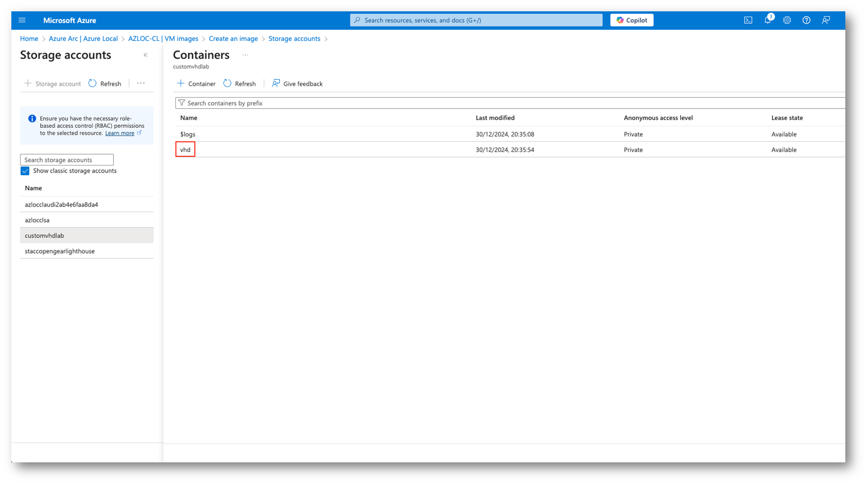
Task: Open the Azure portal hamburger menu
Action: pos(22,21)
